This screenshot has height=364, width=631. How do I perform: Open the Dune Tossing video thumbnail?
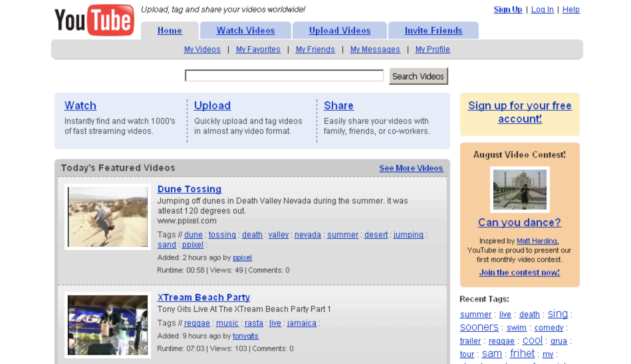[108, 217]
